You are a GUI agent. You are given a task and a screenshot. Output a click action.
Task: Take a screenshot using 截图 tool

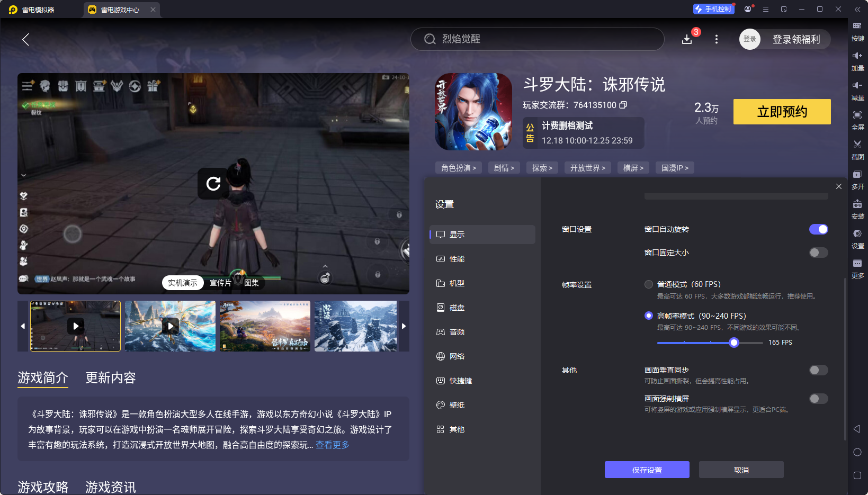[858, 149]
